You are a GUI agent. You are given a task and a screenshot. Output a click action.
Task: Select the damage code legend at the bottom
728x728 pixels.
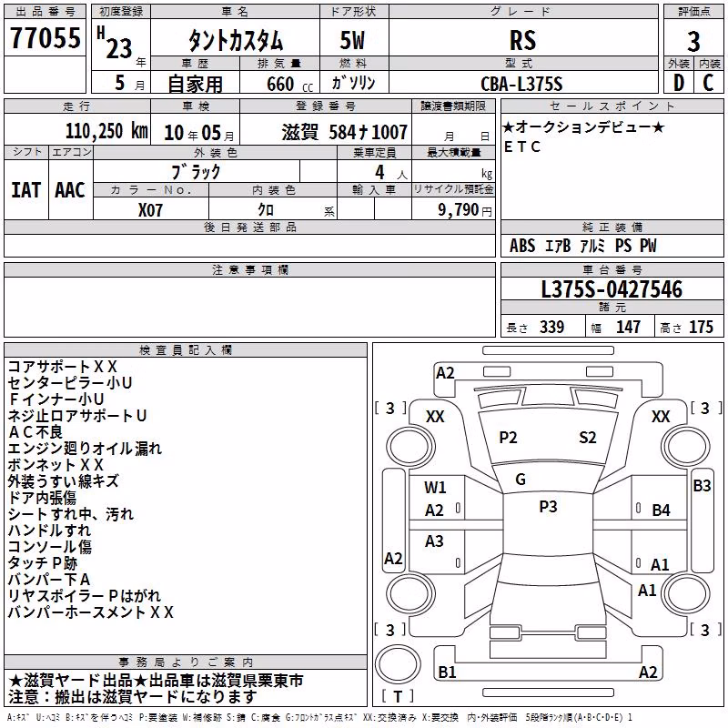(319, 718)
